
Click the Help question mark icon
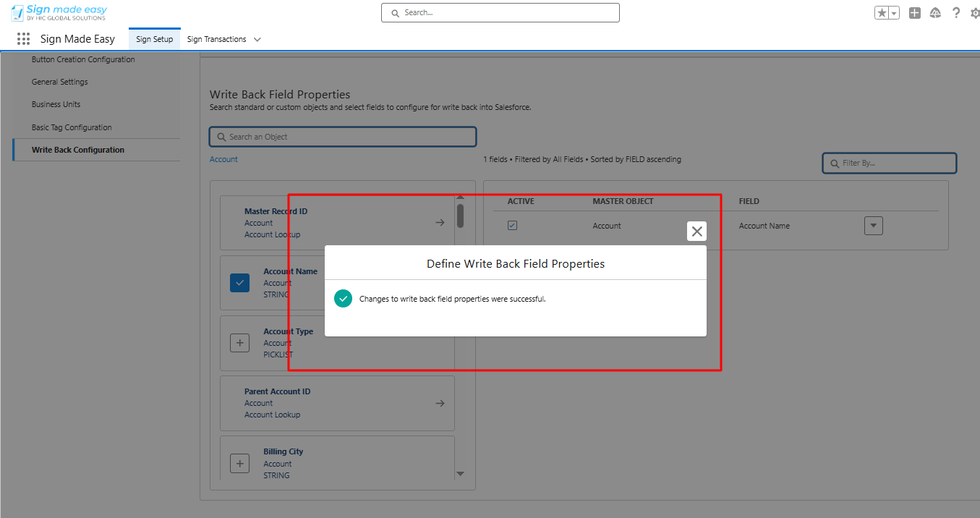point(956,13)
